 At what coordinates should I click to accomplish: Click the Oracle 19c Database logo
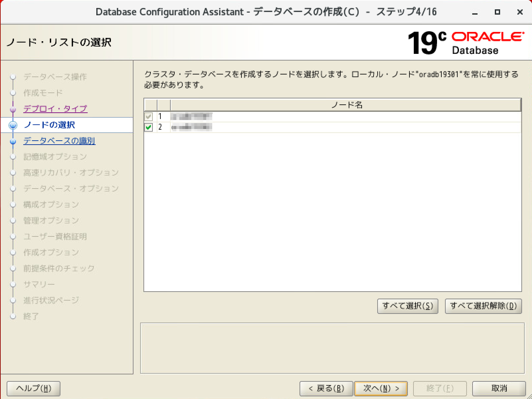click(466, 43)
